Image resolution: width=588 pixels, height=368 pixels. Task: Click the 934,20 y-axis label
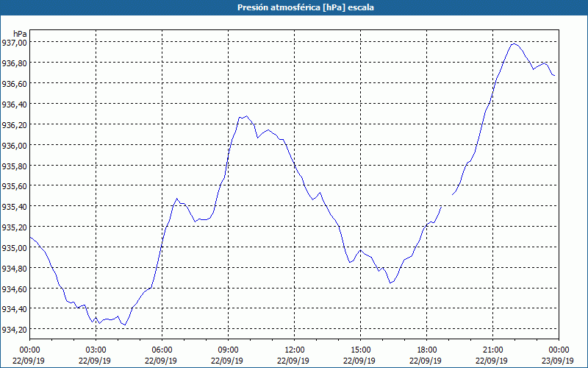(15, 330)
